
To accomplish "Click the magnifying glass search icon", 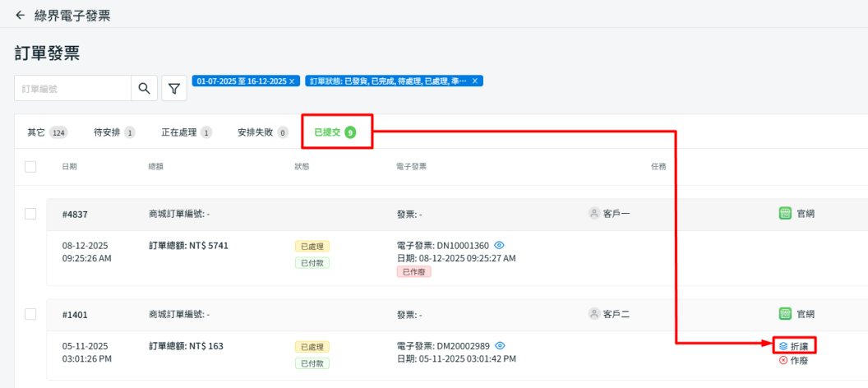I will [x=144, y=88].
